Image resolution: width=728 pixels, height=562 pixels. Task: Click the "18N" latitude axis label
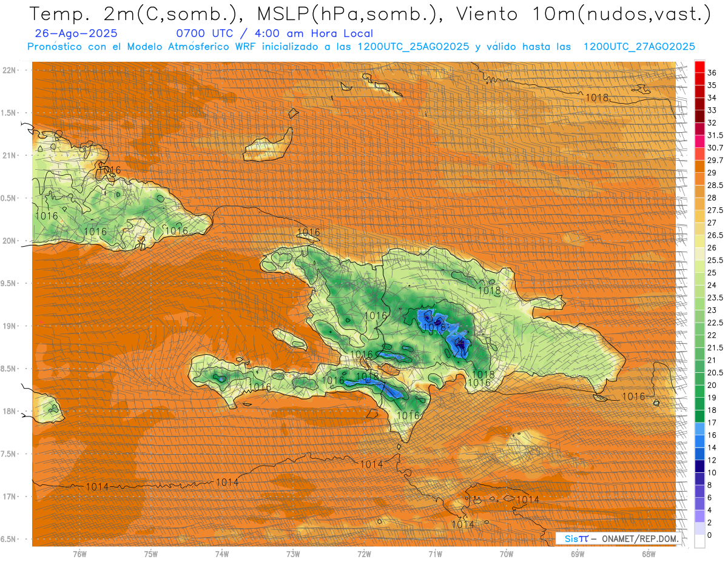(9, 411)
